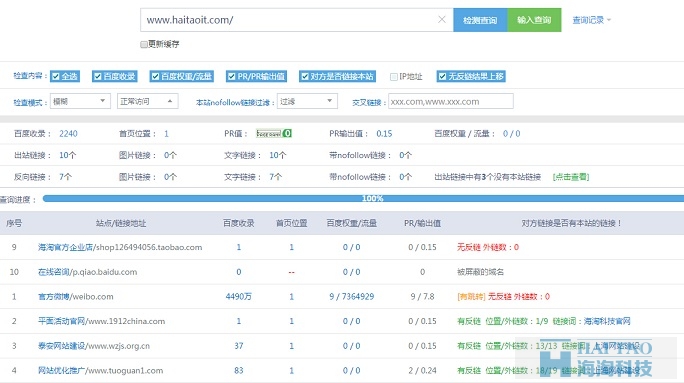Click the www.haitaoit.com URL input box

[297, 20]
